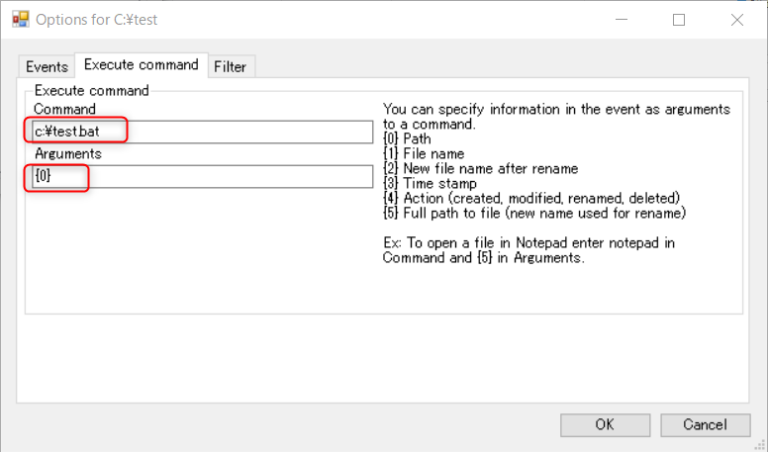Click the window title "Options for C:¥test"
Image resolution: width=768 pixels, height=452 pixels.
[x=96, y=19]
